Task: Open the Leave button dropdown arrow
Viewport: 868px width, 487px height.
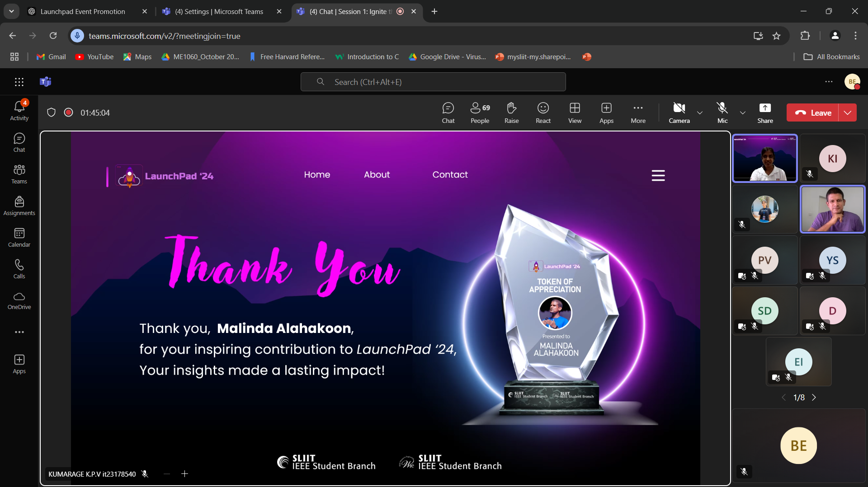Action: click(848, 113)
